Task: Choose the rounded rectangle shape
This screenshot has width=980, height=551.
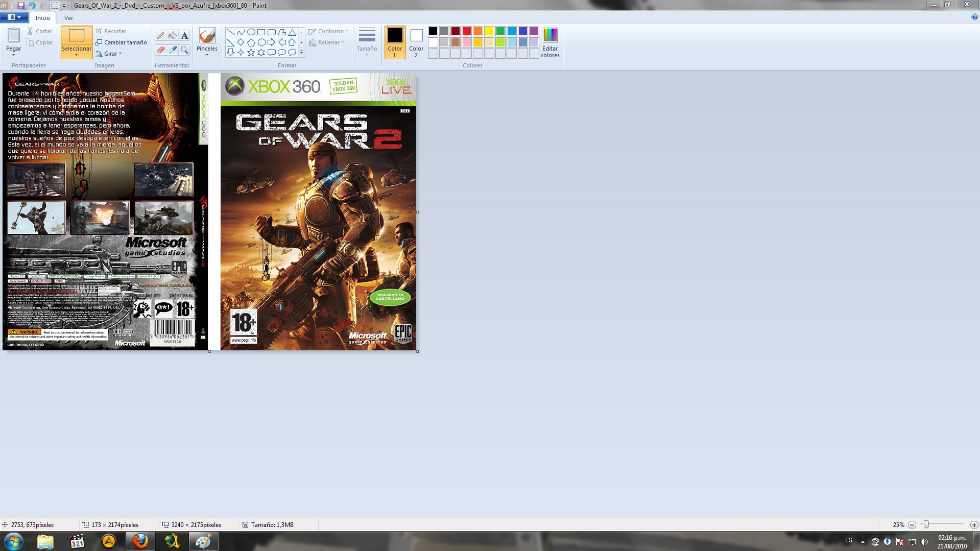Action: coord(271,32)
